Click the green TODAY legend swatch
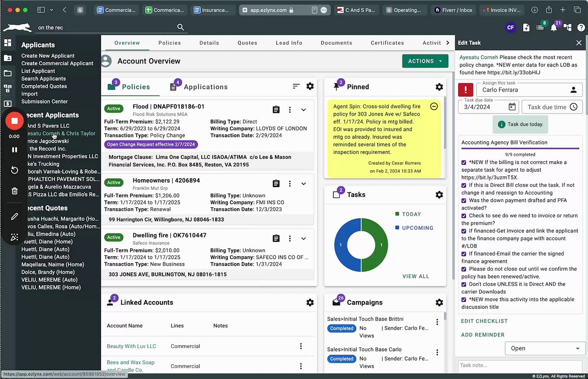 pyautogui.click(x=397, y=214)
